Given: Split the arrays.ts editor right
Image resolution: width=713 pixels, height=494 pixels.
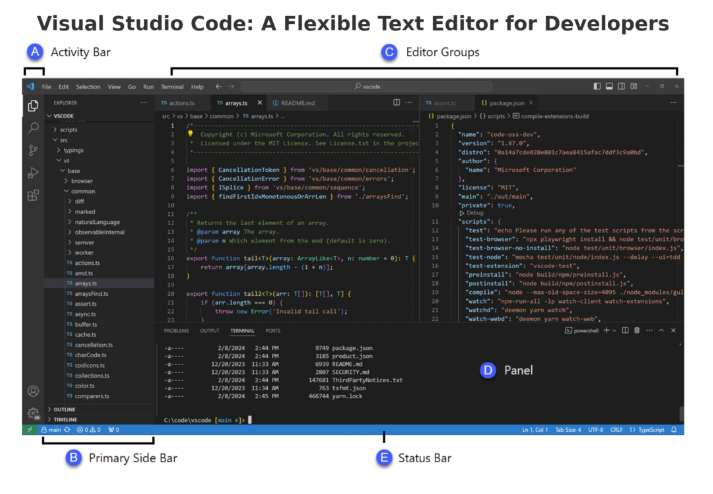Looking at the screenshot, I should [397, 103].
